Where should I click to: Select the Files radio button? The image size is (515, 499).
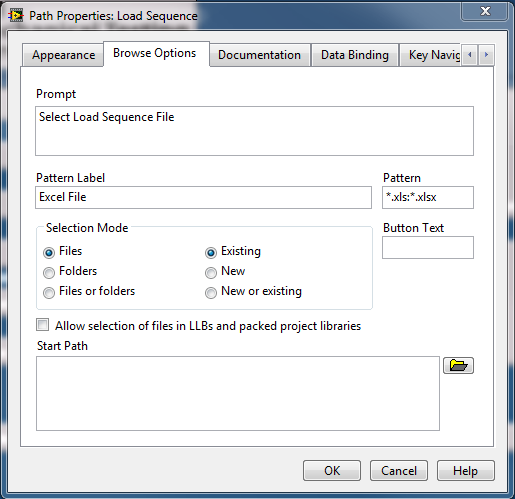(x=49, y=253)
